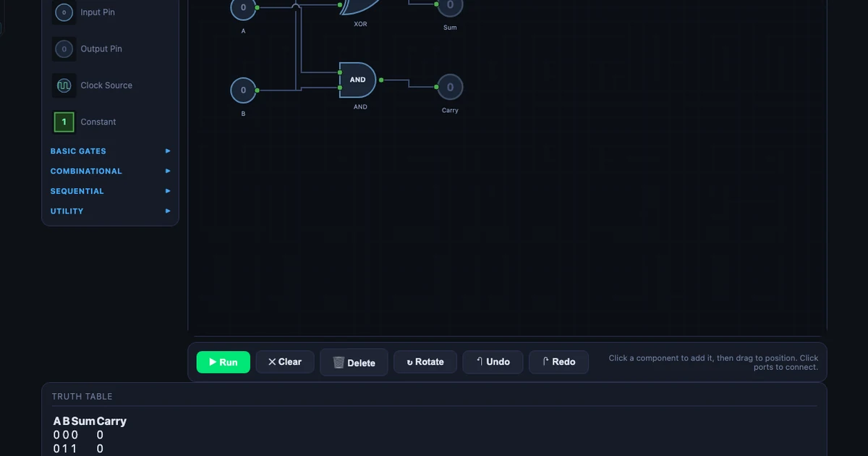Viewport: 868px width, 456px height.
Task: Expand the Combinational category
Action: [110, 171]
